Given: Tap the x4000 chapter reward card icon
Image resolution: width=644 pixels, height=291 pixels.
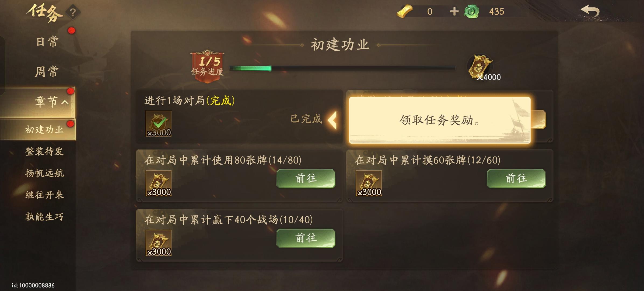Looking at the screenshot, I should tap(481, 67).
